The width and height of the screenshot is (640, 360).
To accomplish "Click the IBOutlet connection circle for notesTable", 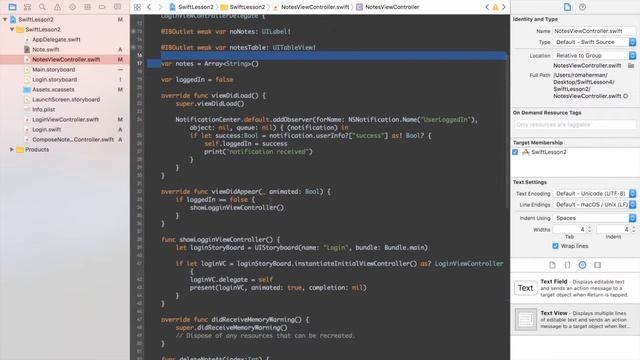I will point(133,47).
